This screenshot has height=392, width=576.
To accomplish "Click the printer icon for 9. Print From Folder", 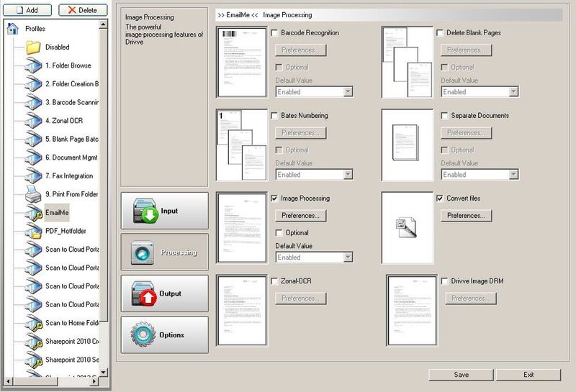I will (x=33, y=194).
